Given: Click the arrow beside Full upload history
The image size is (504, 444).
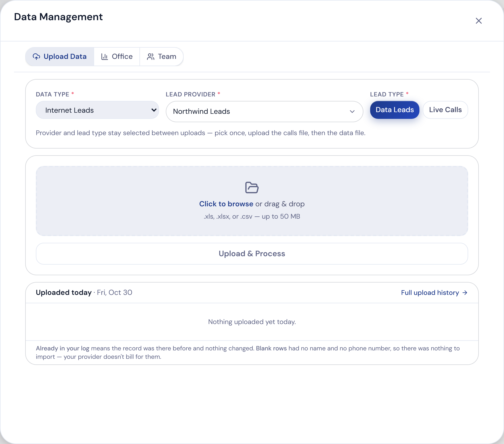Looking at the screenshot, I should tap(465, 293).
